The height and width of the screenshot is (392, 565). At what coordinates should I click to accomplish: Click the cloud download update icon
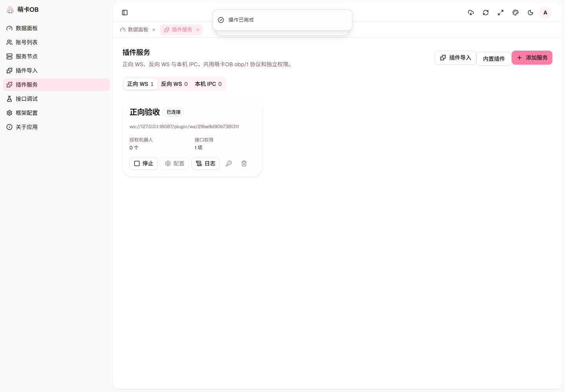(x=471, y=13)
